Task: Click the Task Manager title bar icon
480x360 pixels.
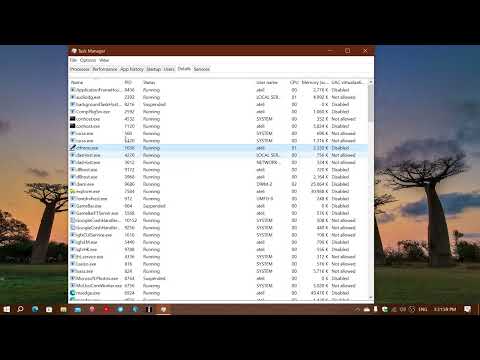Action: click(x=74, y=51)
